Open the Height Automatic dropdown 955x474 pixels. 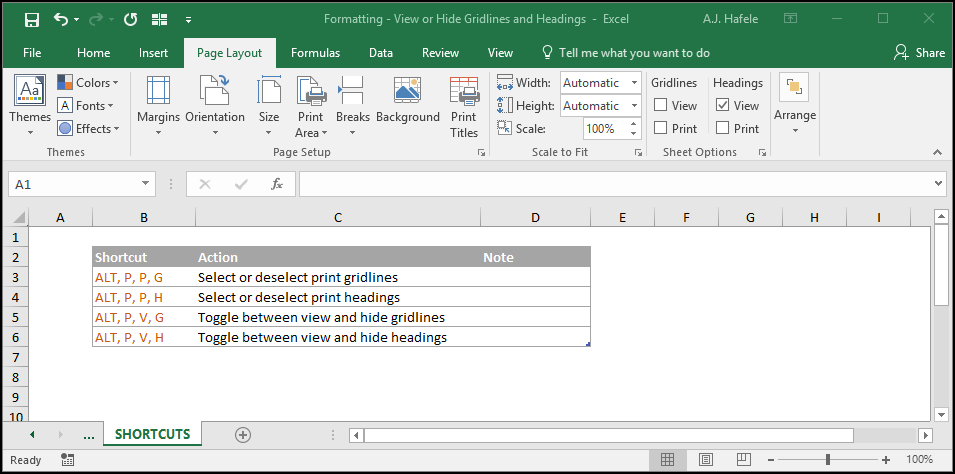tap(635, 105)
